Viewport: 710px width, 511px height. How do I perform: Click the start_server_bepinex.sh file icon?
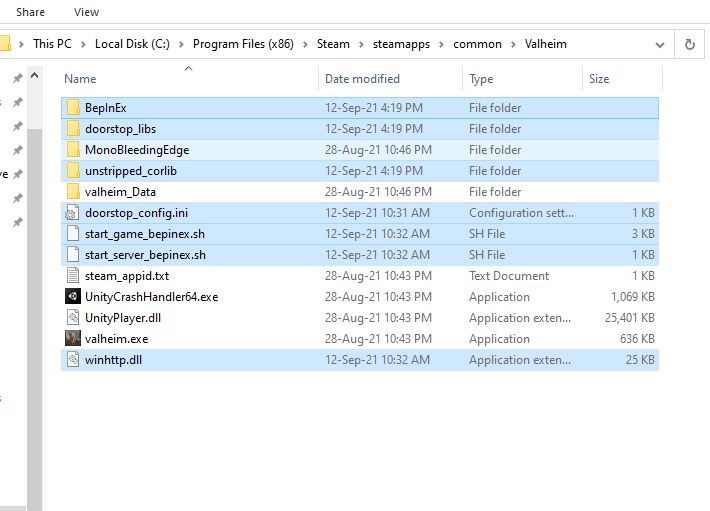point(73,255)
